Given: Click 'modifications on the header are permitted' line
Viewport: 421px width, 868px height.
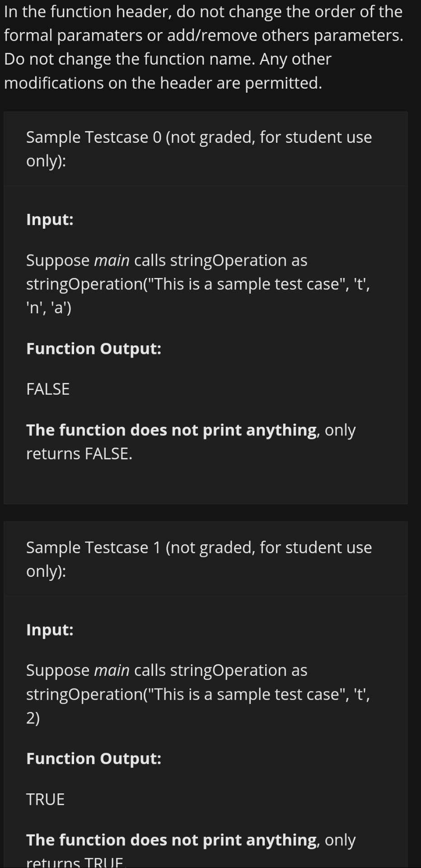Looking at the screenshot, I should point(163,83).
